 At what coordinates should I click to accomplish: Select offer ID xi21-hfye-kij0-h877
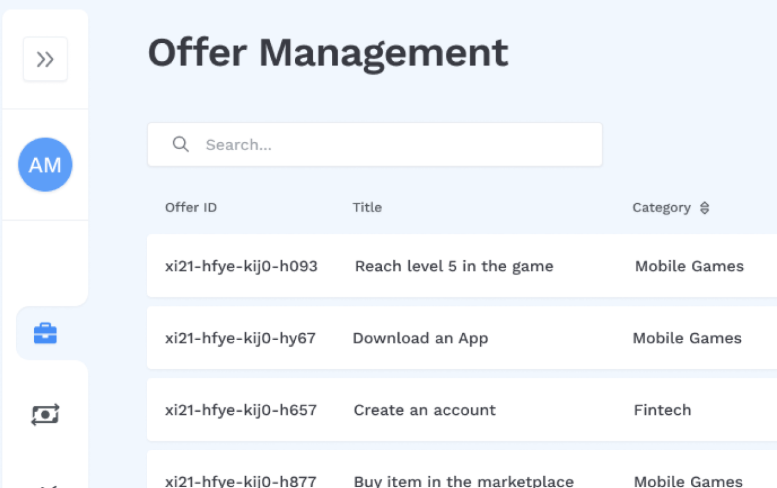240,481
